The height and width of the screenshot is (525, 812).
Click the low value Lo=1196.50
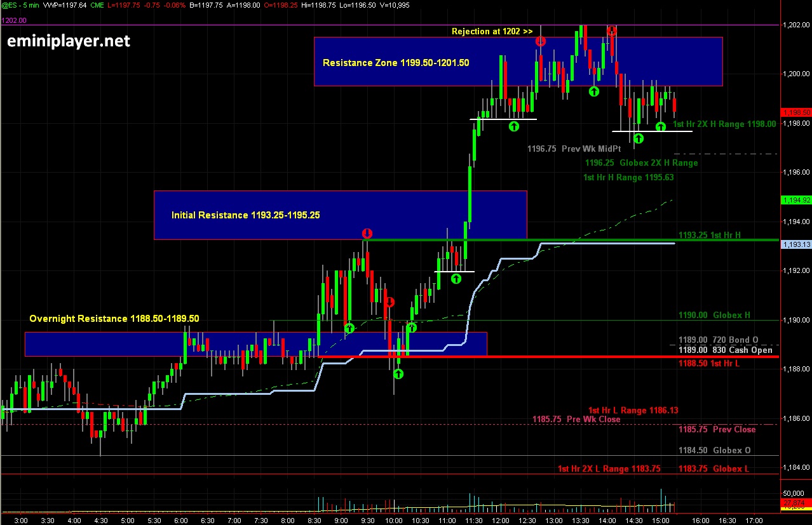tap(357, 6)
